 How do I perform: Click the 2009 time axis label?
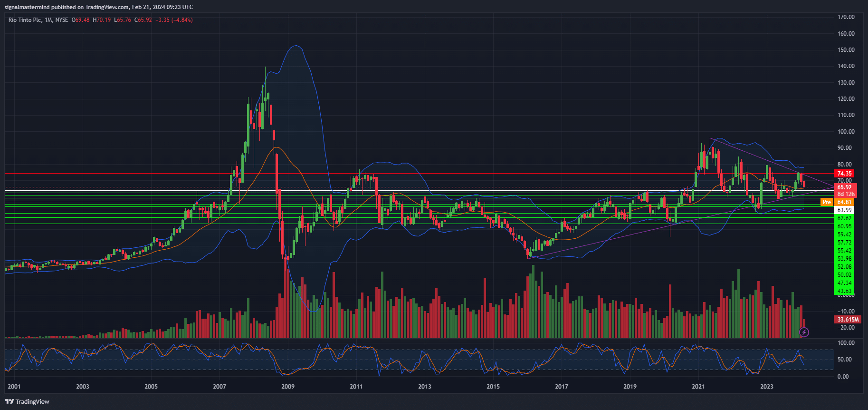pos(288,387)
